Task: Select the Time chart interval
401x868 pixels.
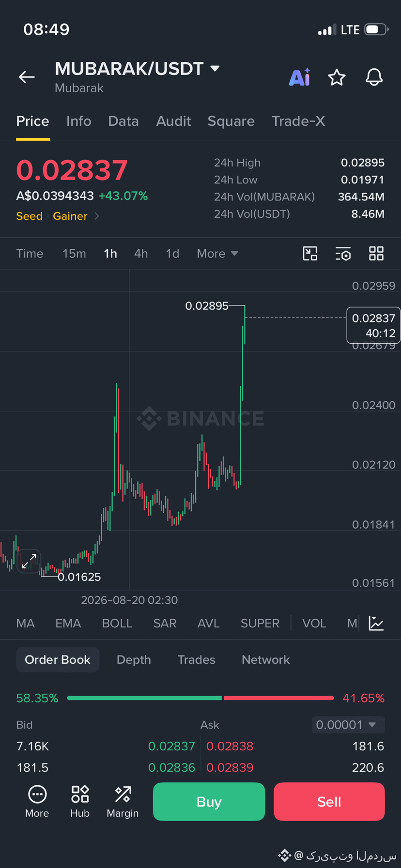Action: pos(30,254)
